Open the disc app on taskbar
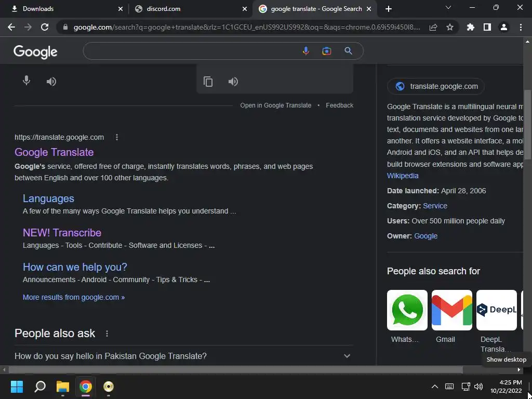 (x=108, y=387)
